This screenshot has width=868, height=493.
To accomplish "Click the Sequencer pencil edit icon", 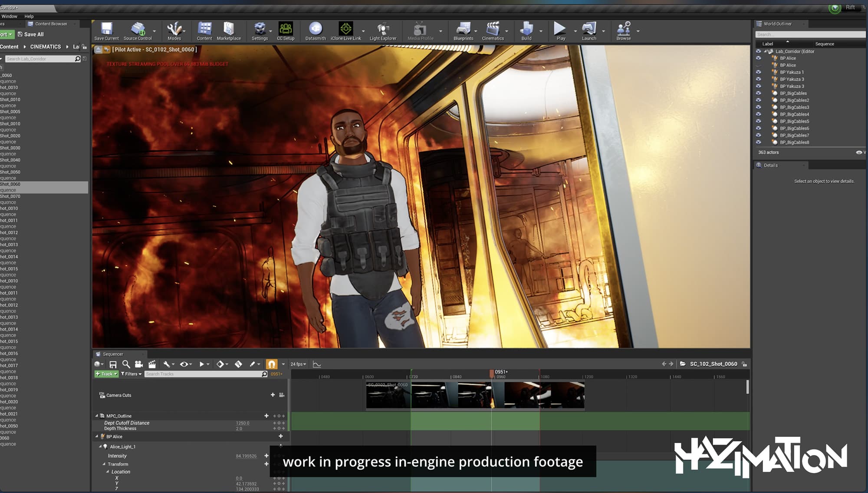I will (253, 364).
